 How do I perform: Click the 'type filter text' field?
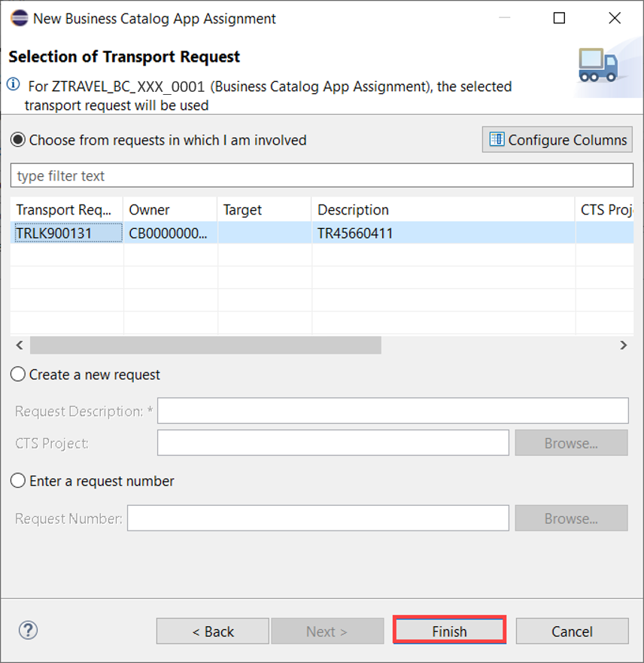pyautogui.click(x=321, y=175)
